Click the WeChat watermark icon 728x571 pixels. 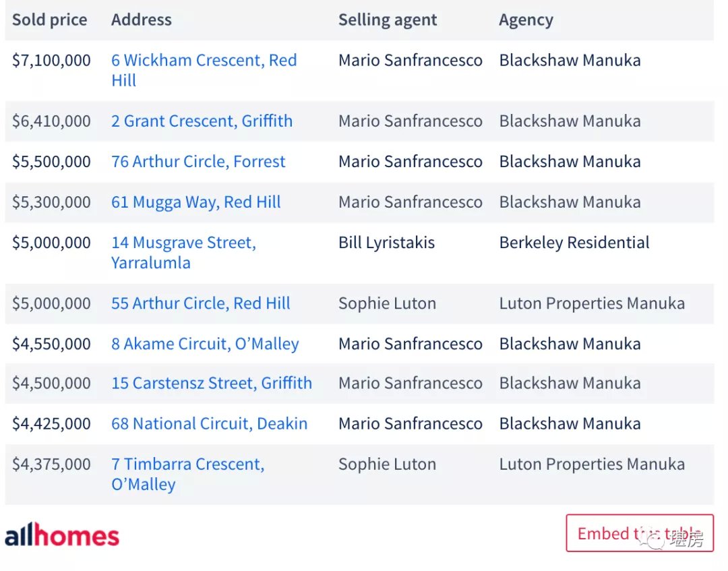point(653,540)
